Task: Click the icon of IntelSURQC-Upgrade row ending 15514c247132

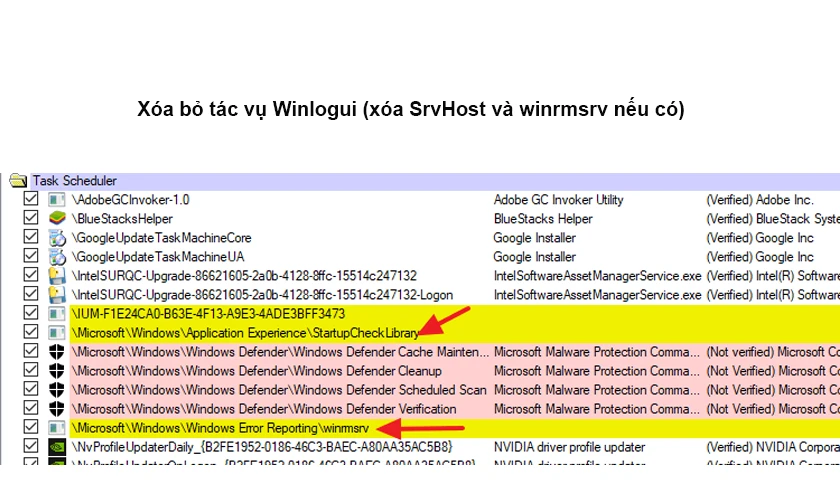Action: (56, 276)
